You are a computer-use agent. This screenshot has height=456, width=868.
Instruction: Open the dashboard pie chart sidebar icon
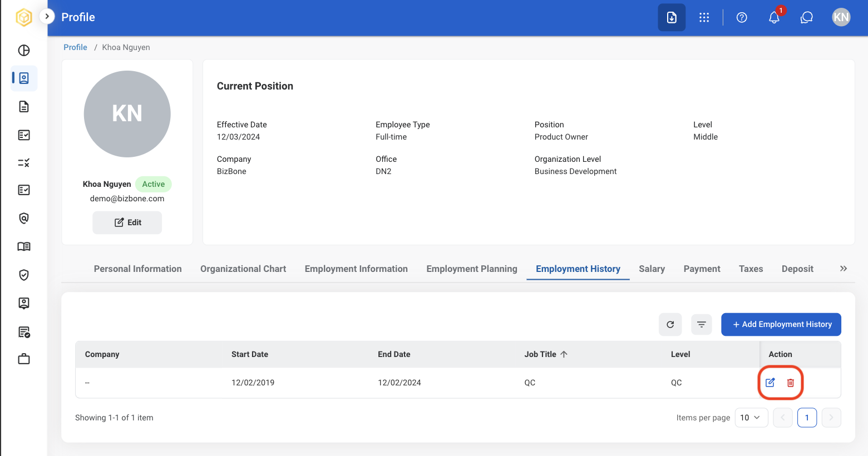point(24,51)
